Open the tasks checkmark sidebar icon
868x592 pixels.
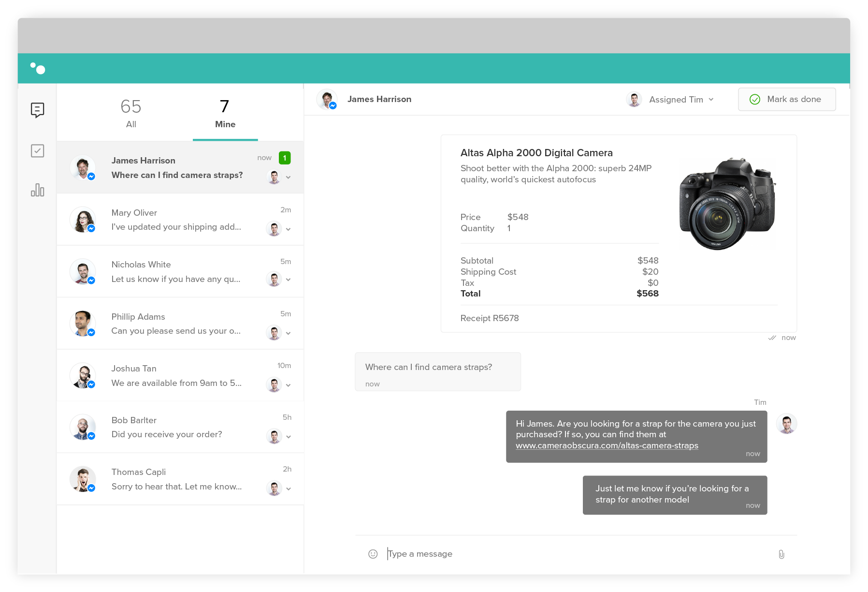[x=37, y=151]
